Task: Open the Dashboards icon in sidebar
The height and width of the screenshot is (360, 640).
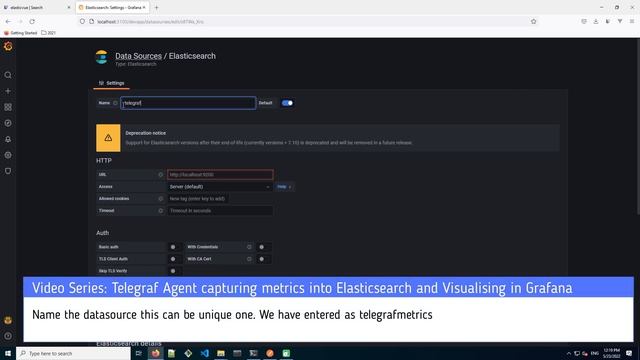Action: click(x=8, y=107)
